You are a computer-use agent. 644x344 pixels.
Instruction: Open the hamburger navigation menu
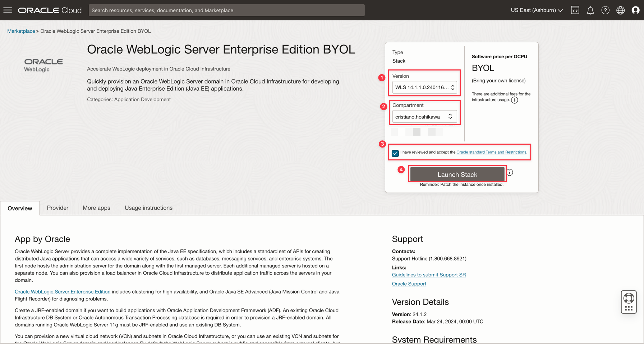pos(8,10)
